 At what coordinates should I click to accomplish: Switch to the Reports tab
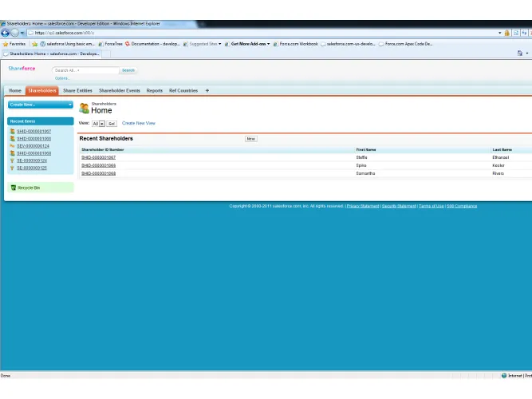click(155, 91)
